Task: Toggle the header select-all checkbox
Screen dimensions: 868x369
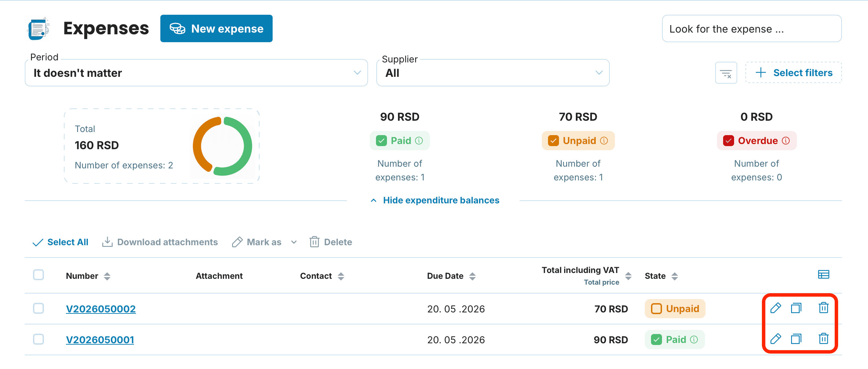Action: click(x=38, y=275)
